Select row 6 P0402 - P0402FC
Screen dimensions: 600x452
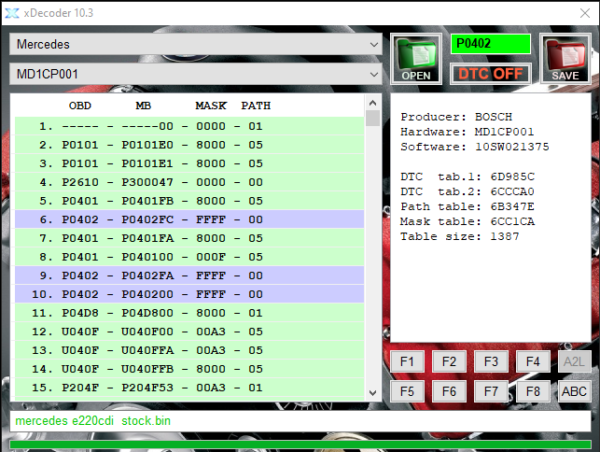(x=190, y=219)
